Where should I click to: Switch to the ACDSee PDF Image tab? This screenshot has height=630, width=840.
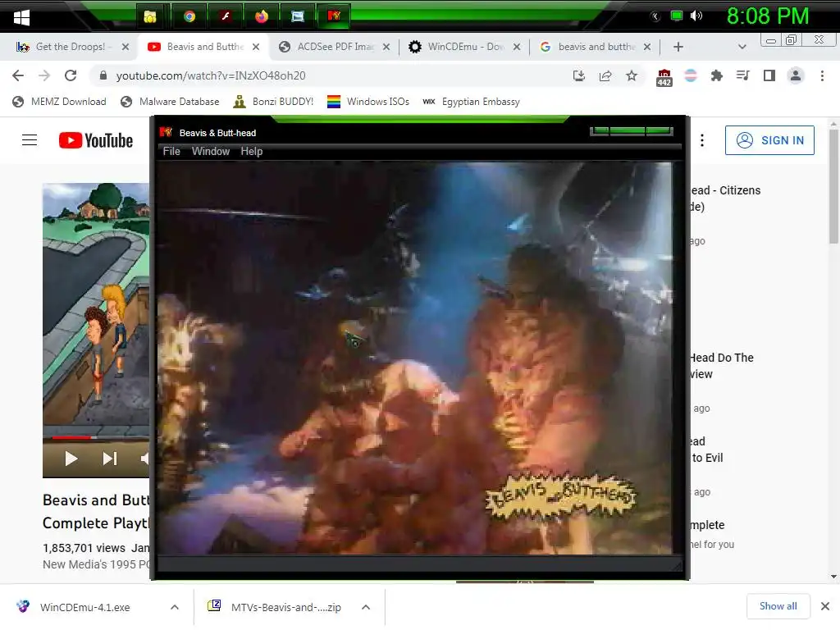point(336,47)
